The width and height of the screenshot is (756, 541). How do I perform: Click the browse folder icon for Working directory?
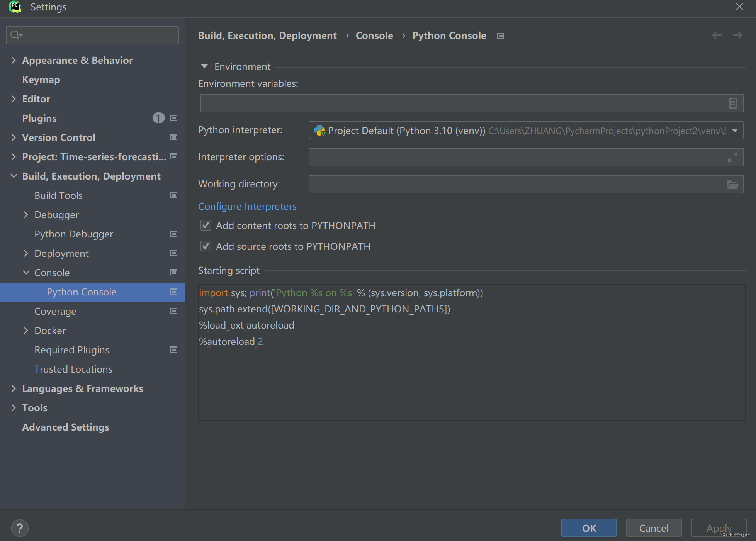[x=732, y=185]
